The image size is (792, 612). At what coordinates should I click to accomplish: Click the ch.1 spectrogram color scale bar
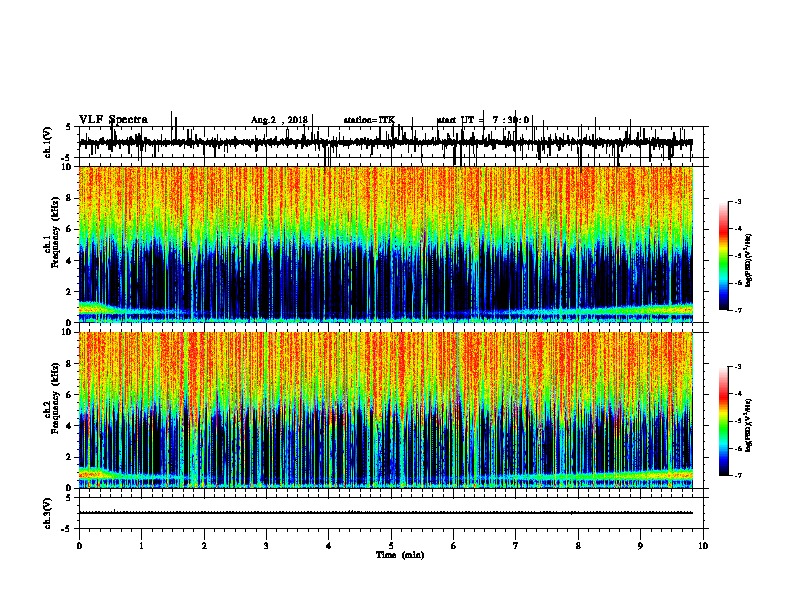pyautogui.click(x=724, y=256)
